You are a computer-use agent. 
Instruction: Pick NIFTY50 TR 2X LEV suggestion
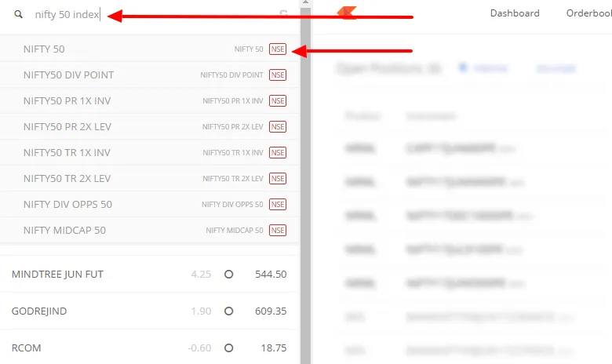(150, 178)
